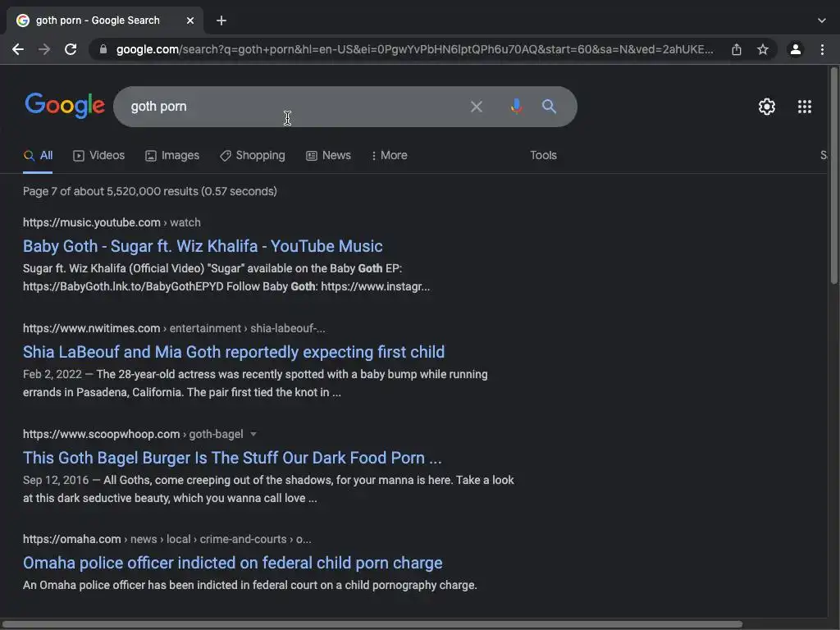Open the Tools filter options
840x630 pixels.
(543, 155)
